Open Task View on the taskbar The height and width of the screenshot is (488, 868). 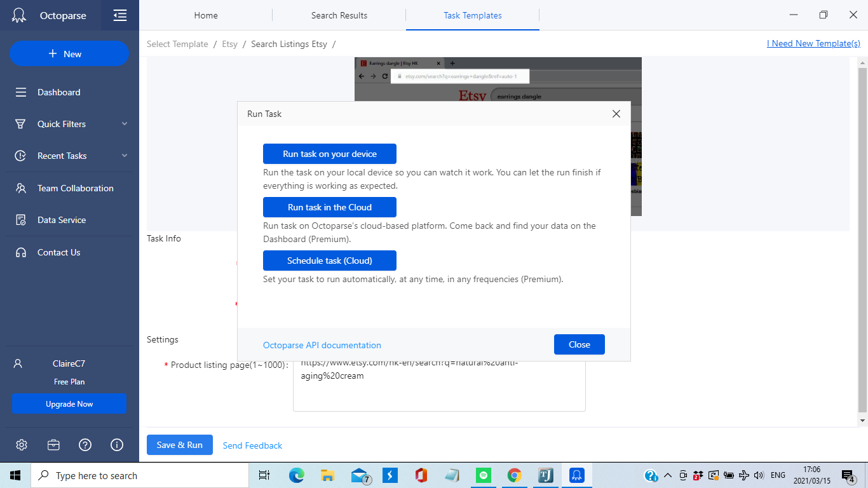click(x=264, y=475)
